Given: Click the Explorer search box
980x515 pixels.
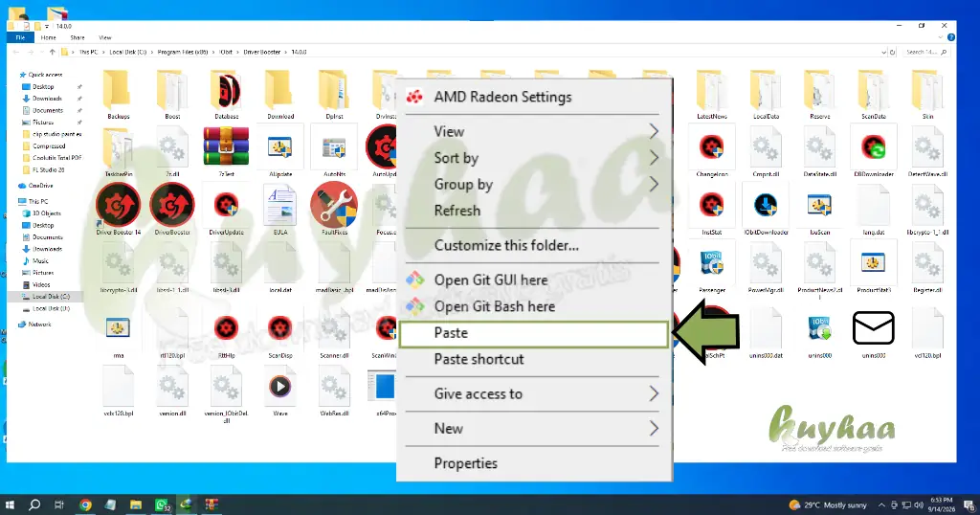Looking at the screenshot, I should pos(925,53).
